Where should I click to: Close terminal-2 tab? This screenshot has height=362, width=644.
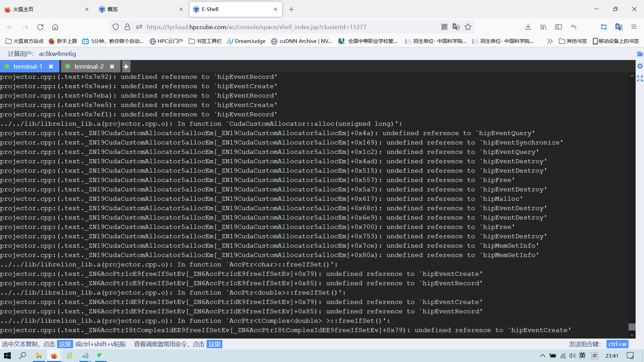pyautogui.click(x=112, y=67)
